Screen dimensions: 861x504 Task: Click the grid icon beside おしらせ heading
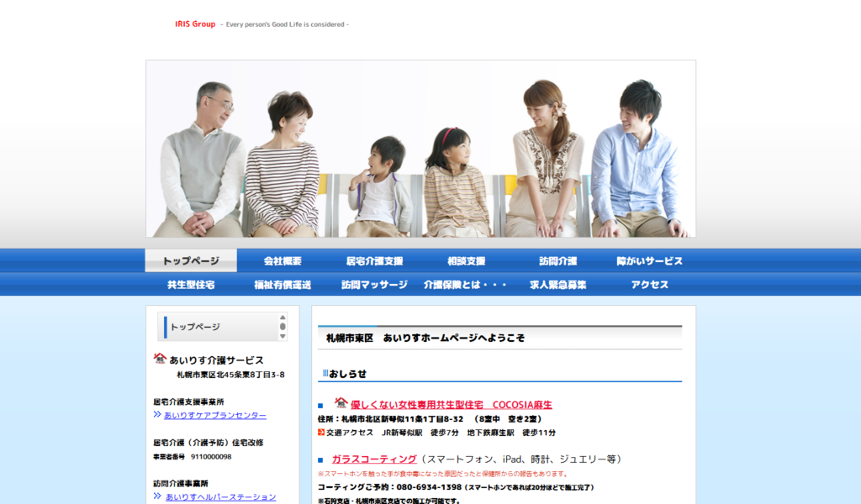pyautogui.click(x=325, y=373)
